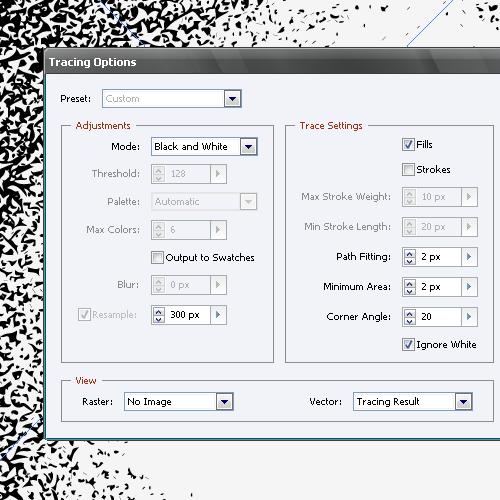Click the Threshold 128 value field

(x=187, y=174)
